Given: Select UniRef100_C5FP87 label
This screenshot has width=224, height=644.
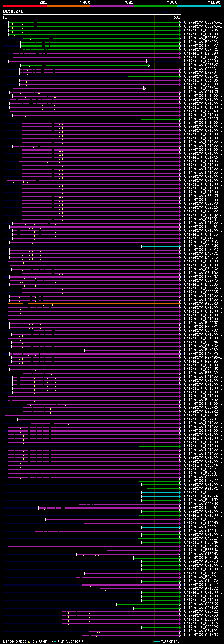Looking at the screenshot, I should (x=201, y=330).
